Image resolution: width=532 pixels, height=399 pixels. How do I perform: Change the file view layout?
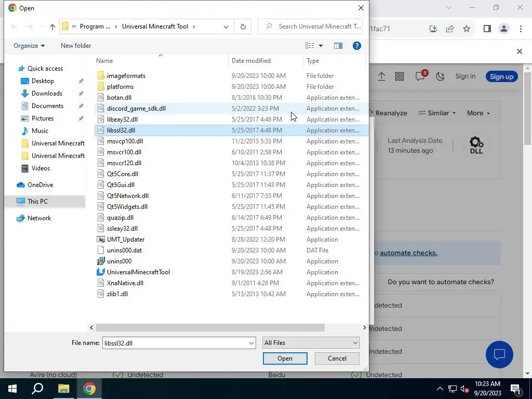pyautogui.click(x=310, y=46)
